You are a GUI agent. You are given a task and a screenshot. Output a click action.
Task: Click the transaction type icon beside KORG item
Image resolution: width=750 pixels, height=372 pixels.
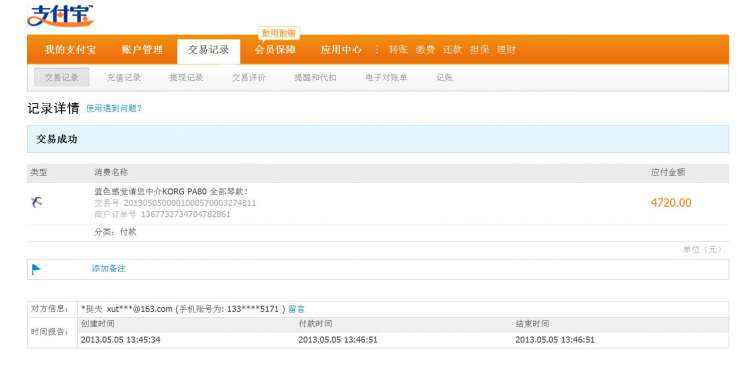pyautogui.click(x=36, y=202)
